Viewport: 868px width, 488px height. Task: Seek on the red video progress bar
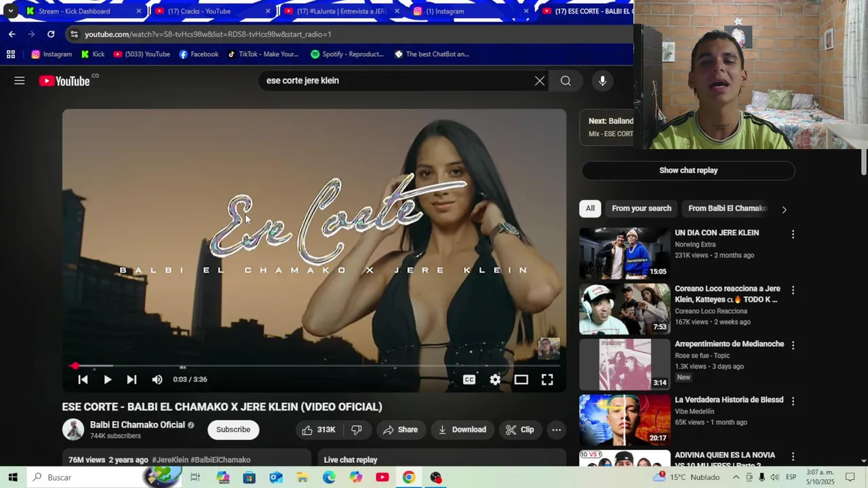pos(314,366)
